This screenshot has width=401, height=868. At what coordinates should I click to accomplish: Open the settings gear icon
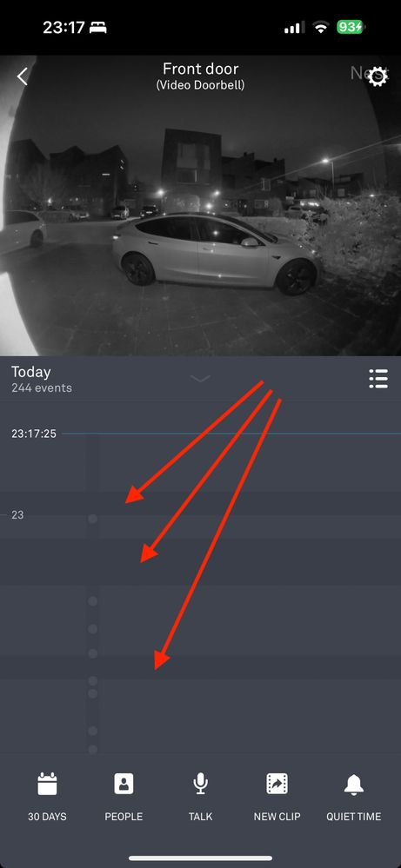[378, 76]
